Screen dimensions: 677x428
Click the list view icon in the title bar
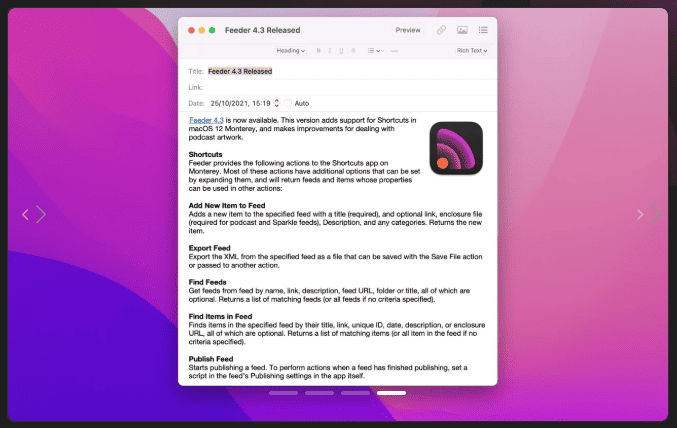coord(483,30)
